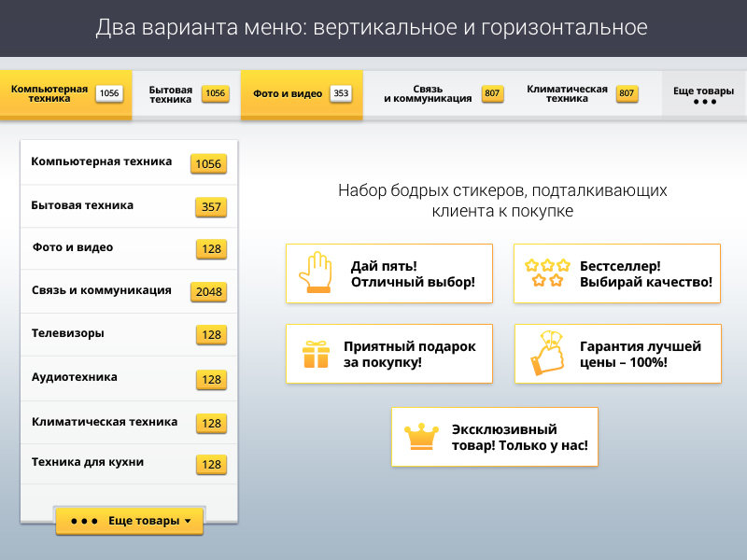Click the stars icon on Бестселлер sticker
Viewport: 747px width, 560px height.
tap(547, 273)
